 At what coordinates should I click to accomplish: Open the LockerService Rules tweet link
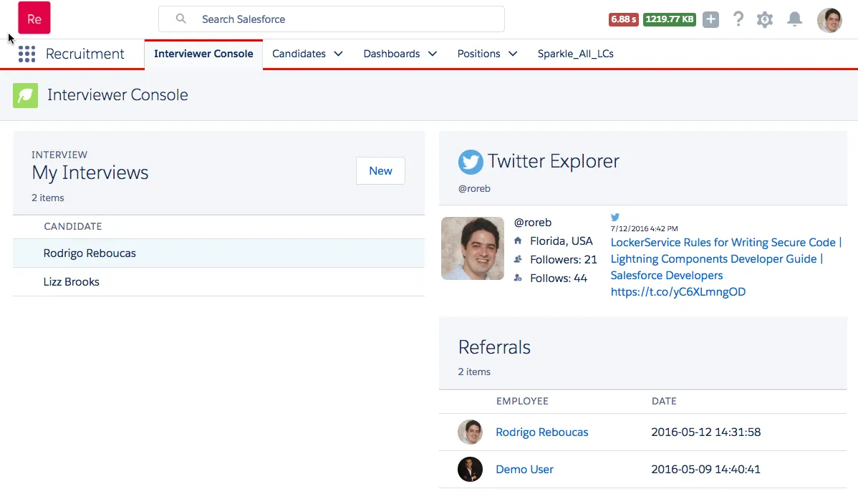tap(726, 267)
